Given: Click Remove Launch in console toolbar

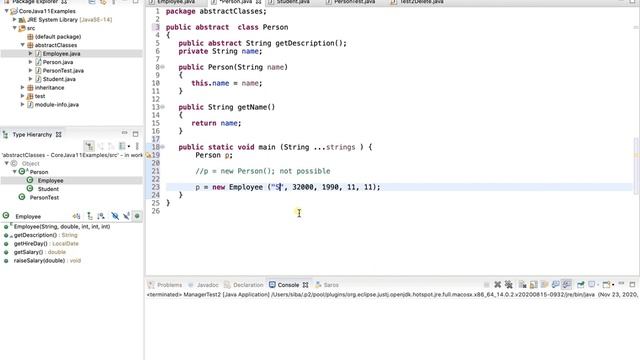Looking at the screenshot, I should point(498,284).
